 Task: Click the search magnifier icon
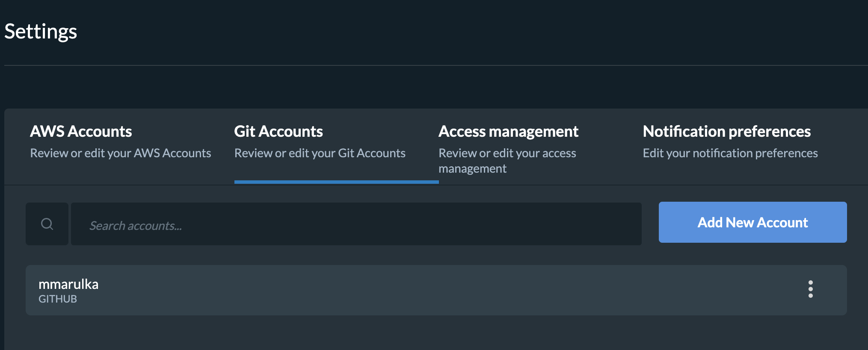[x=47, y=224]
